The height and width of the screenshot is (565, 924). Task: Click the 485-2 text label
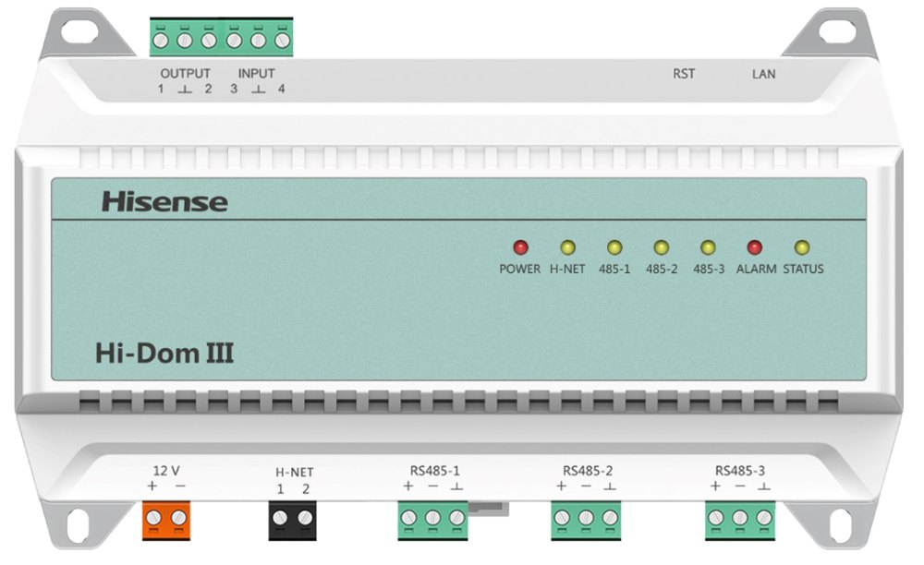(662, 269)
